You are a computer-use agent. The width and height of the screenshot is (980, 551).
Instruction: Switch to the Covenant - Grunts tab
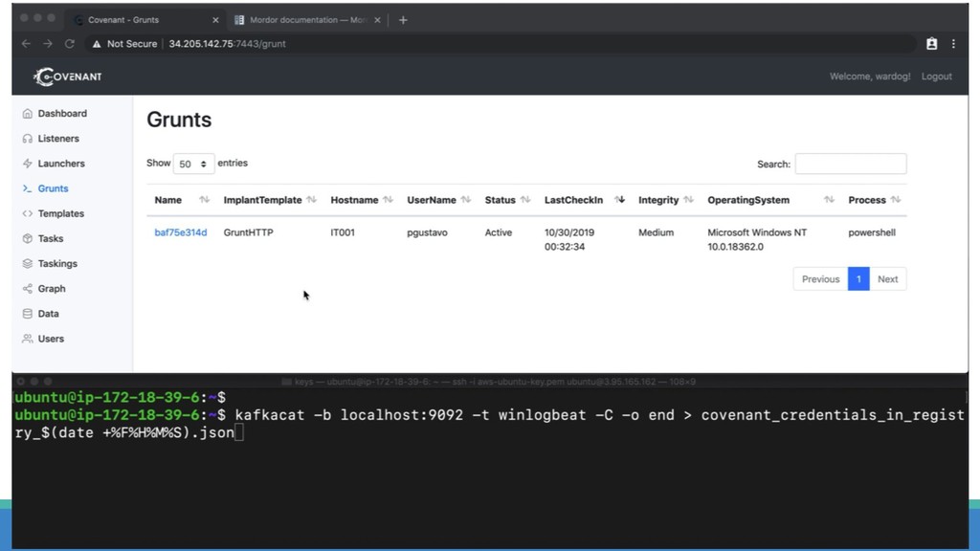coord(144,20)
